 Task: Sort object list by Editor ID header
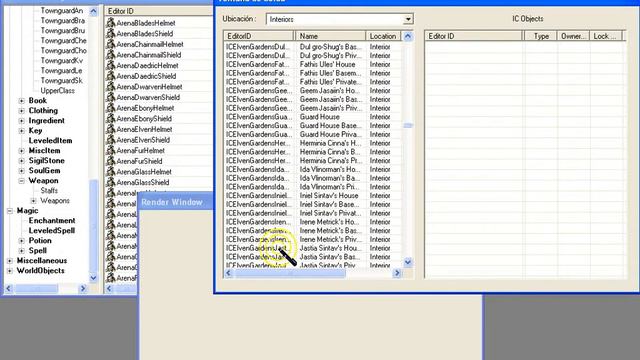pos(158,11)
